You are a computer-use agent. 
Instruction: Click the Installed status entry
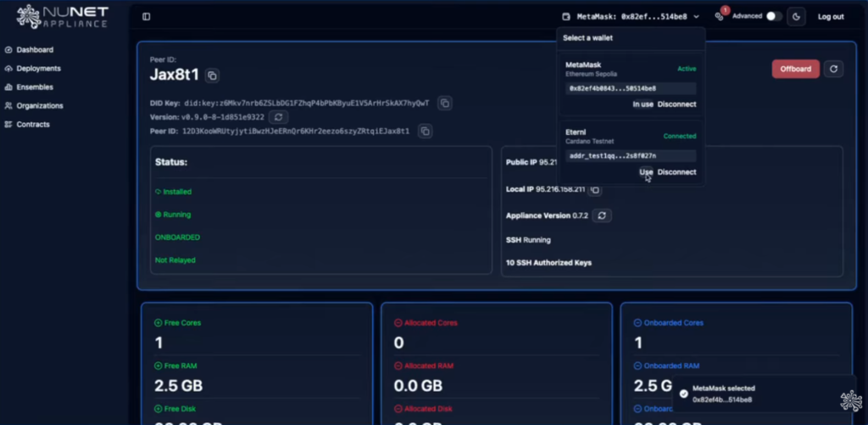click(173, 192)
